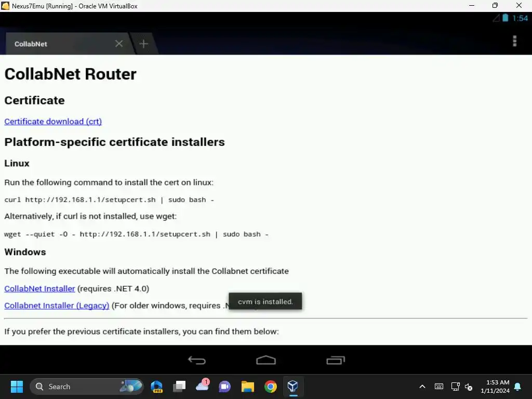The height and width of the screenshot is (399, 532).
Task: Click the 'cvm is installed.' toast message
Action: coord(265,301)
